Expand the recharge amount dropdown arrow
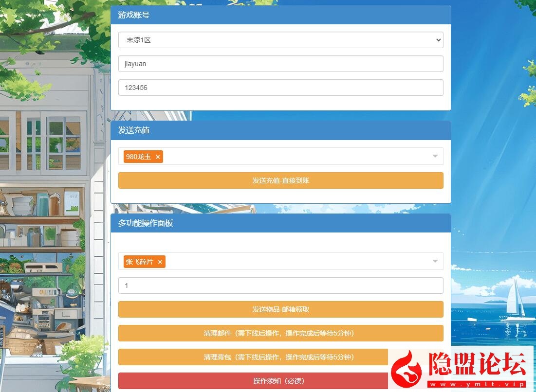Screen dimensions: 536x392 [435, 156]
